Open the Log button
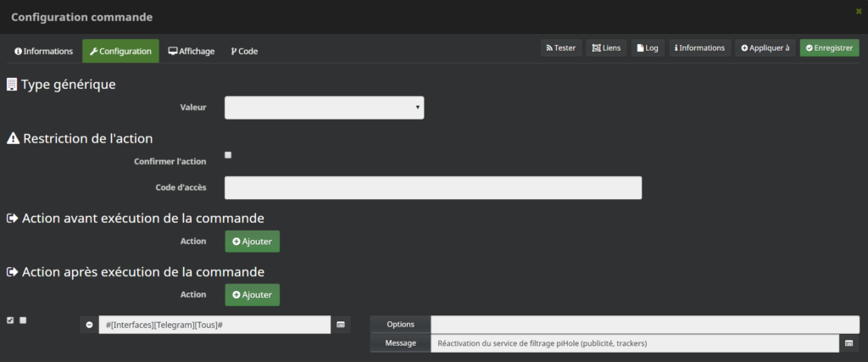Viewport: 868px width, 362px height. (648, 48)
